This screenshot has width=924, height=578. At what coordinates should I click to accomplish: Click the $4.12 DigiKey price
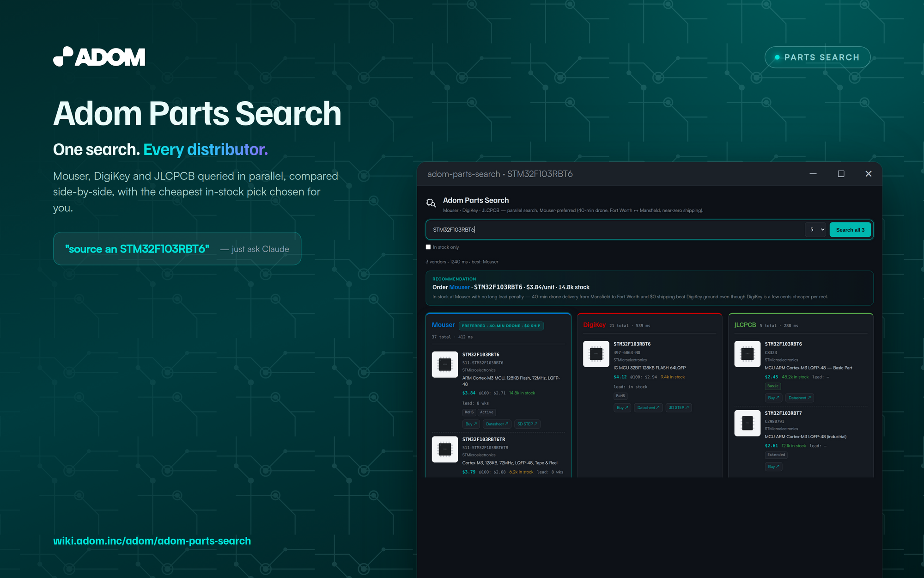(x=620, y=377)
